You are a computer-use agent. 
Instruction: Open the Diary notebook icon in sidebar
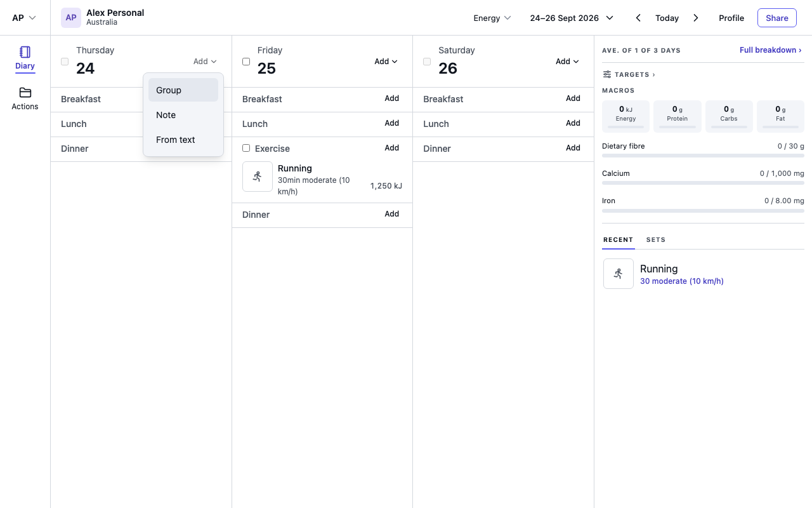25,52
